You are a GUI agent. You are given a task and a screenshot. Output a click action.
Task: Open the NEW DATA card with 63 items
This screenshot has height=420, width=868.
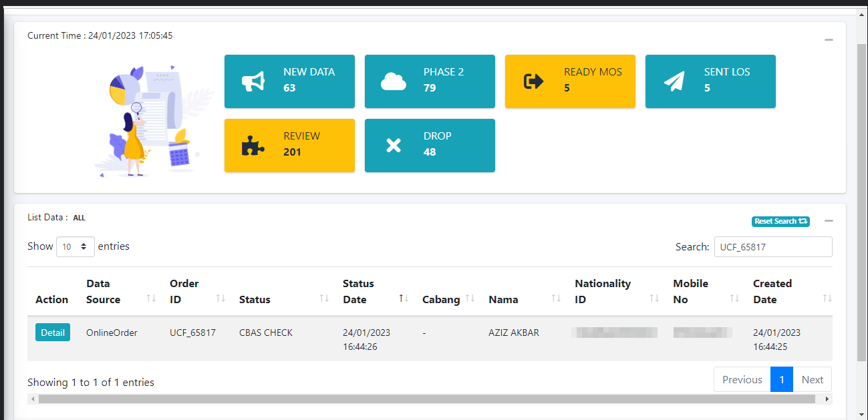pyautogui.click(x=289, y=81)
